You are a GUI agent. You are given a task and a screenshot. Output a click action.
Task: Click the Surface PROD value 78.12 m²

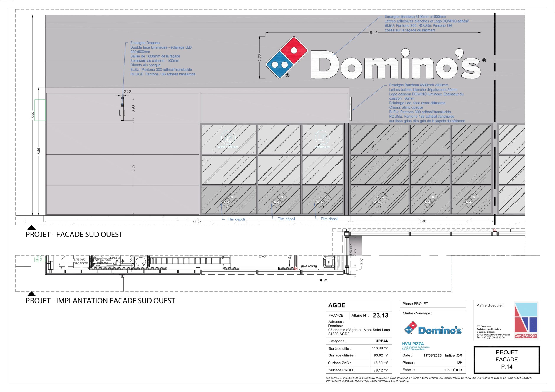[x=381, y=370]
